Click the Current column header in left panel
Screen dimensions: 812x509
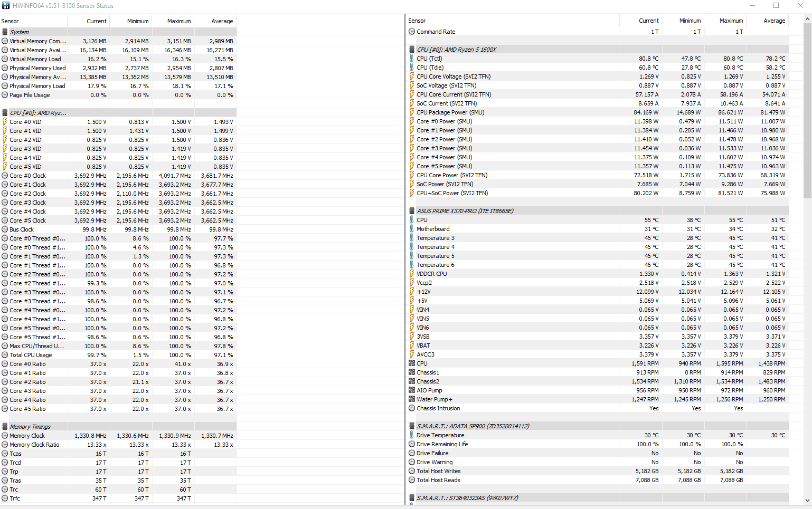[89, 21]
